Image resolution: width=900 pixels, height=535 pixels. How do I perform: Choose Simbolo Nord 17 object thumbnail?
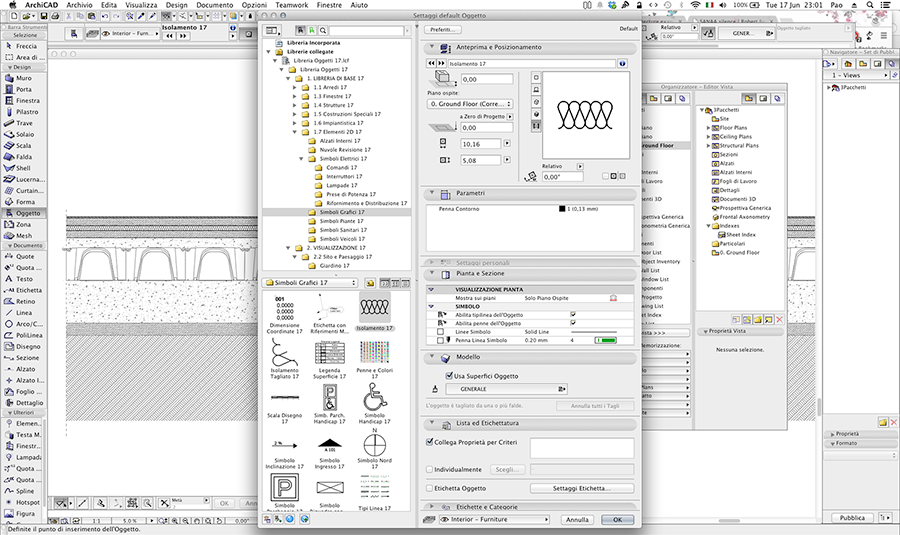point(374,448)
